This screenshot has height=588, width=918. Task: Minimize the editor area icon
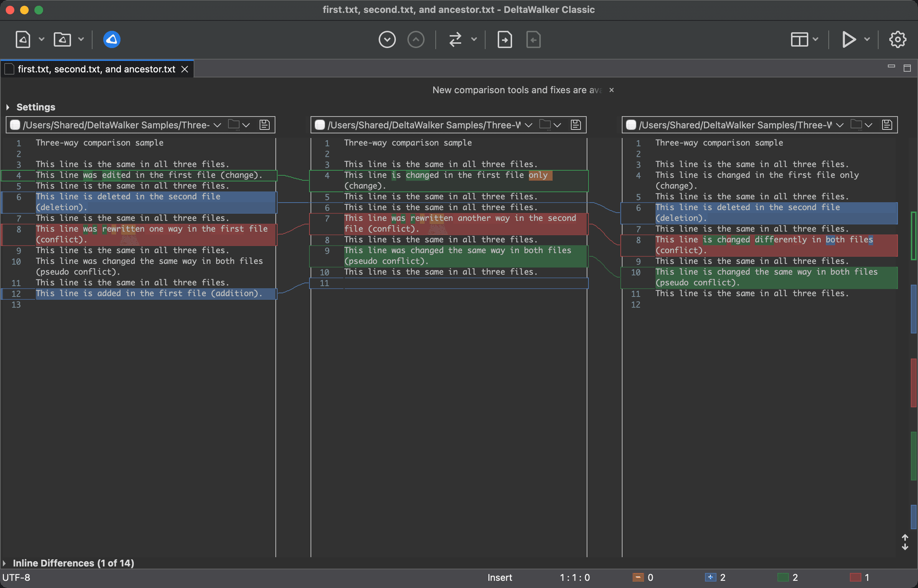tap(891, 67)
